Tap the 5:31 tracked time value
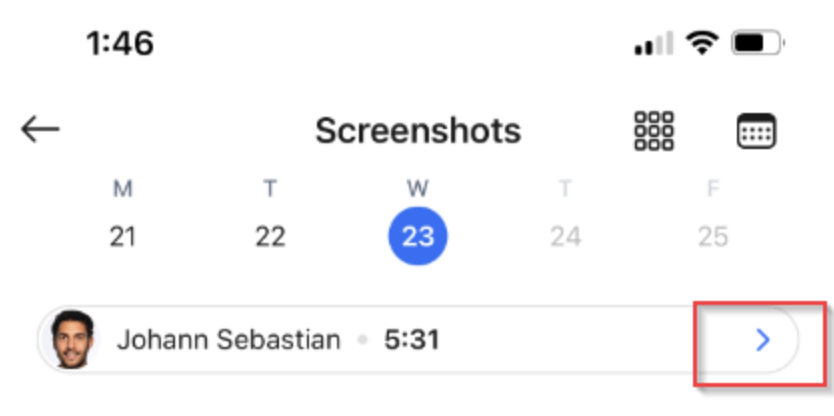The image size is (834, 416). [412, 340]
